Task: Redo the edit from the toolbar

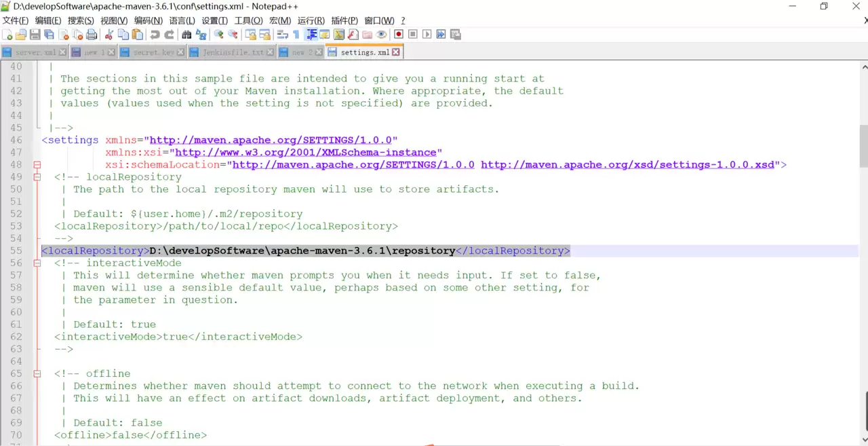Action: (170, 35)
